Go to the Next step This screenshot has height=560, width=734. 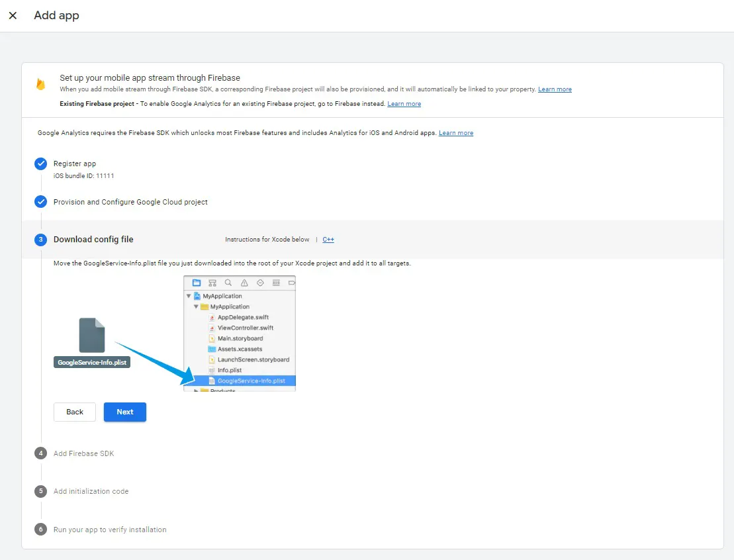pos(125,412)
